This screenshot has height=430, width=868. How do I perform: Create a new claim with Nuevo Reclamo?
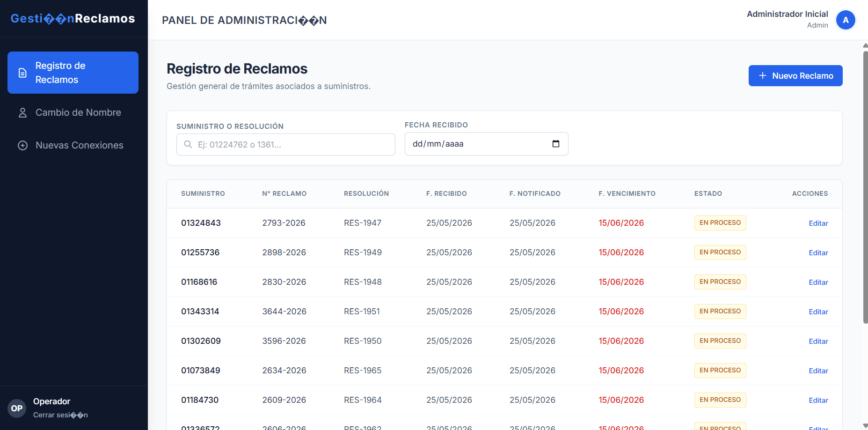pos(795,76)
